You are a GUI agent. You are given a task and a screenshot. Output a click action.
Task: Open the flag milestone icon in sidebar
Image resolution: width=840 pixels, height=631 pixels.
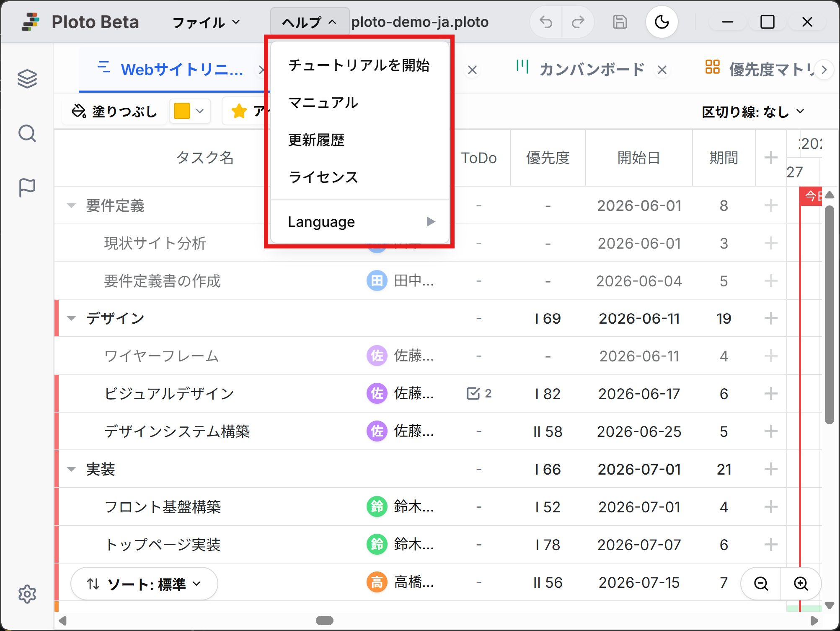coord(27,187)
